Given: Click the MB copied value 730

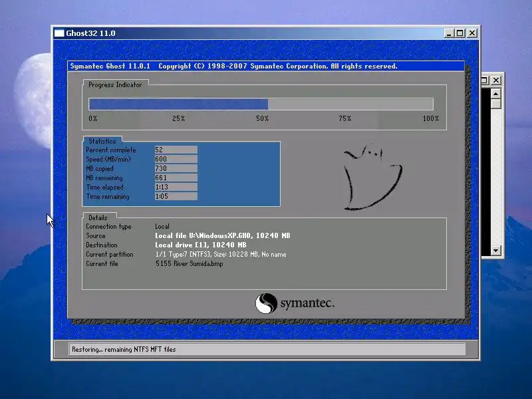Looking at the screenshot, I should point(176,168).
